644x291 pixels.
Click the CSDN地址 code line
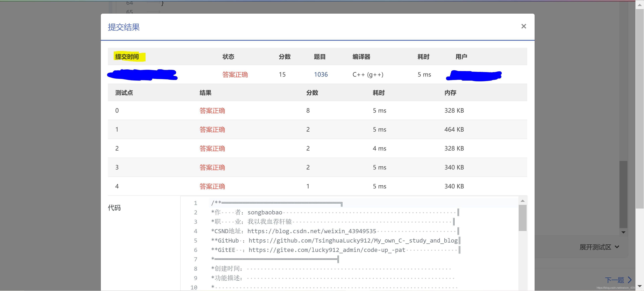pos(335,231)
